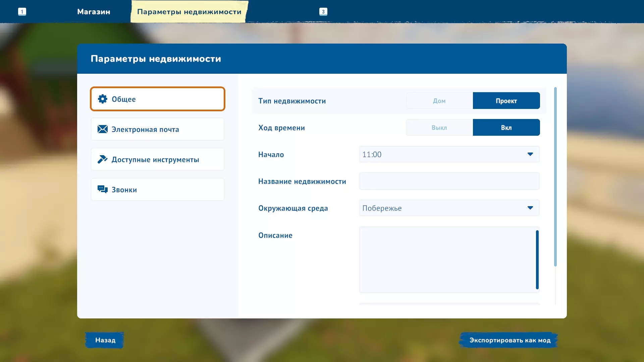The width and height of the screenshot is (644, 362).
Task: Select the Параметры недвижимости tab
Action: coord(189,12)
